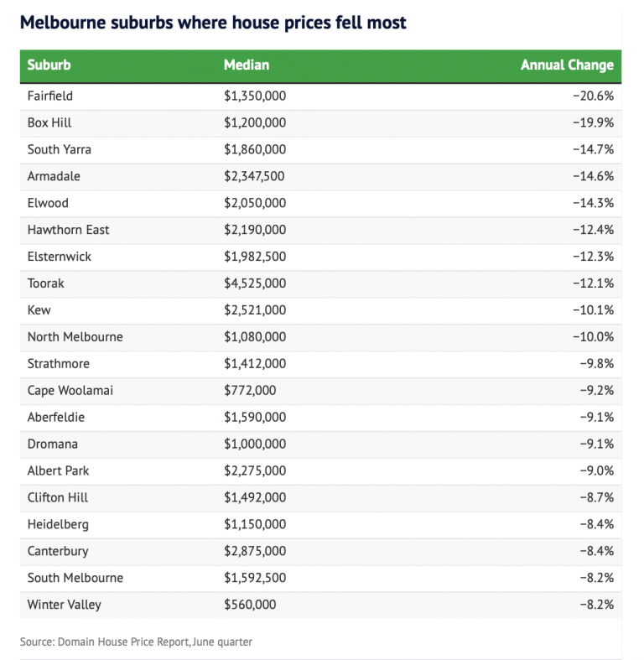Select the Clifton Hill row's −8.7% value
This screenshot has height=660, width=644.
tap(596, 498)
